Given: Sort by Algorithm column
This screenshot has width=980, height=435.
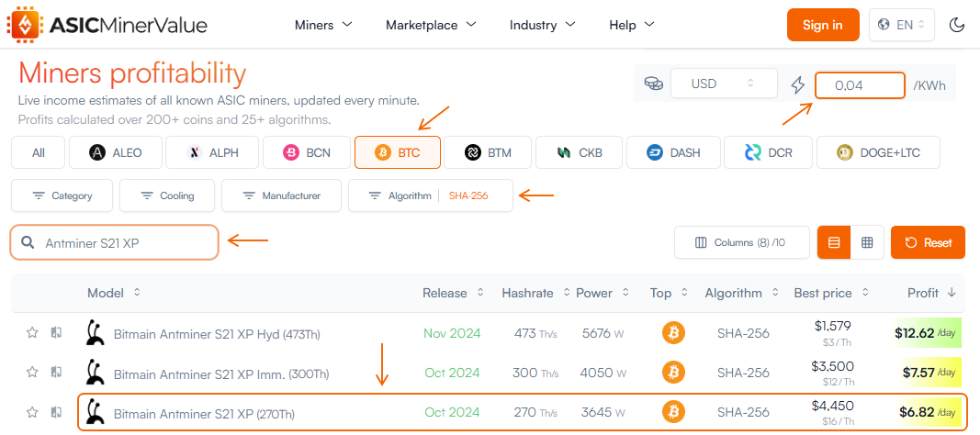Looking at the screenshot, I should coord(742,293).
